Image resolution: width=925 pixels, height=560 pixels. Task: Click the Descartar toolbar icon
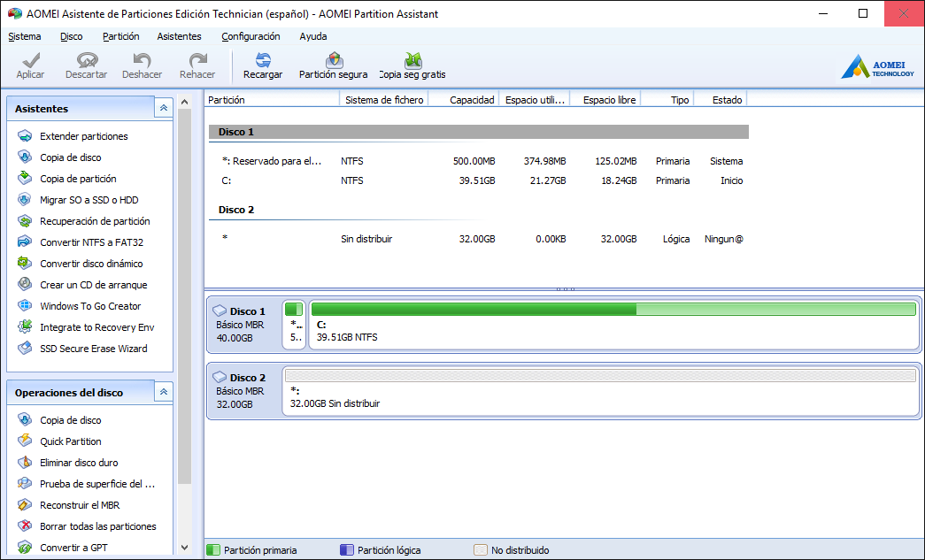point(87,60)
